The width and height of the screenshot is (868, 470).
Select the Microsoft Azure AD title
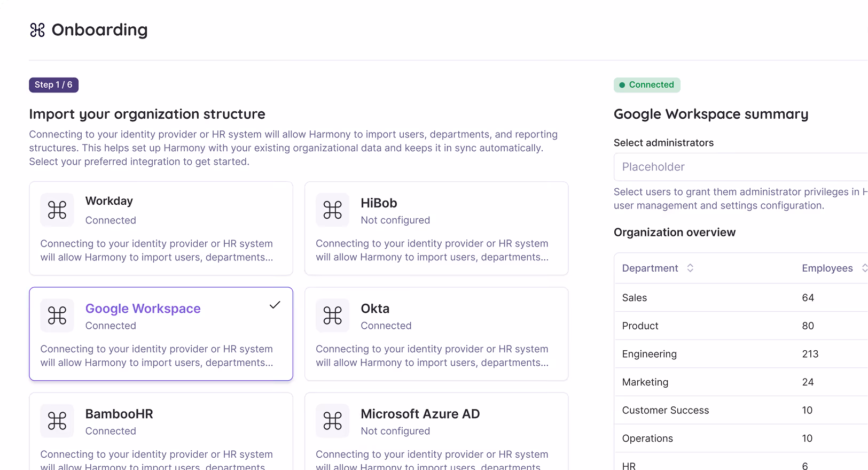pos(420,414)
